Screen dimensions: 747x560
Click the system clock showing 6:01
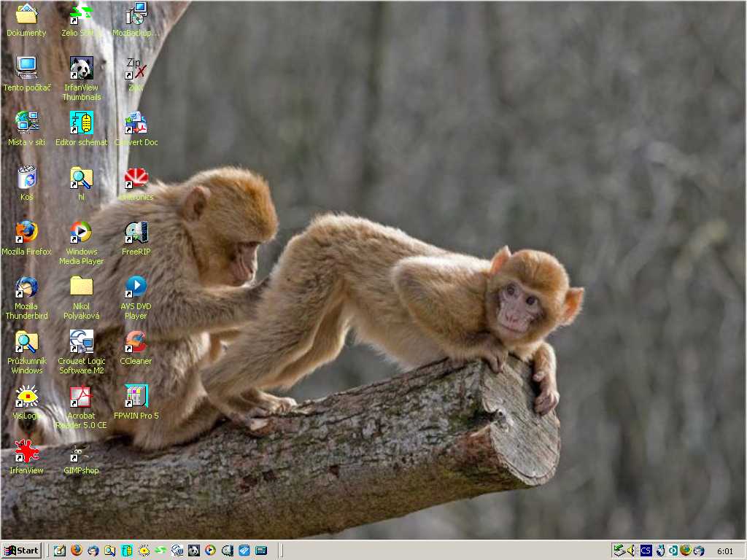725,551
